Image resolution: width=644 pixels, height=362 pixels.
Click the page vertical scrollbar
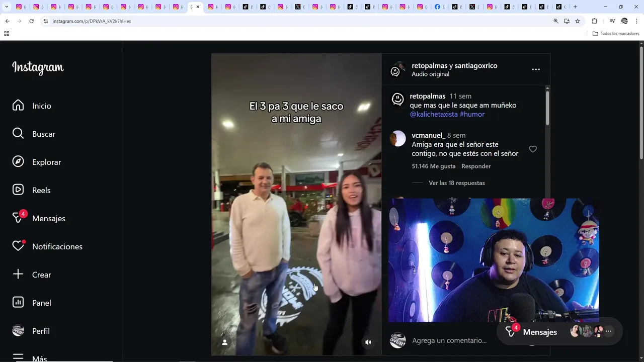(x=641, y=103)
